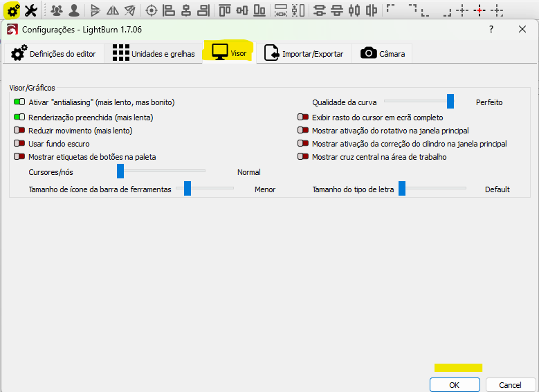The image size is (539, 392).
Task: Click the "?" help button in title bar
Action: pyautogui.click(x=491, y=29)
